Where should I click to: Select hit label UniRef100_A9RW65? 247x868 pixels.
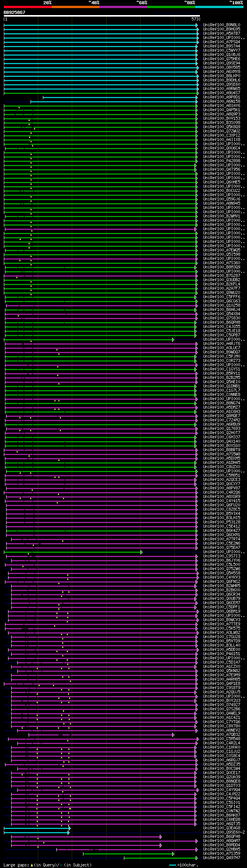[222, 89]
